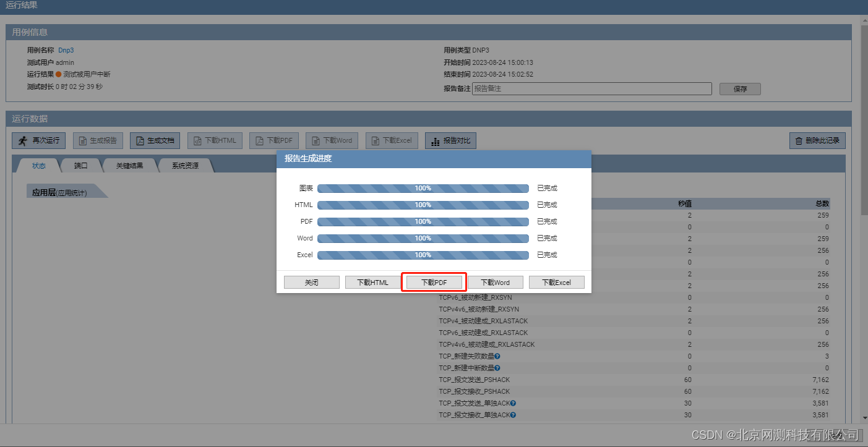The width and height of the screenshot is (868, 447).
Task: Open the 系统资源 tab
Action: [x=185, y=165]
